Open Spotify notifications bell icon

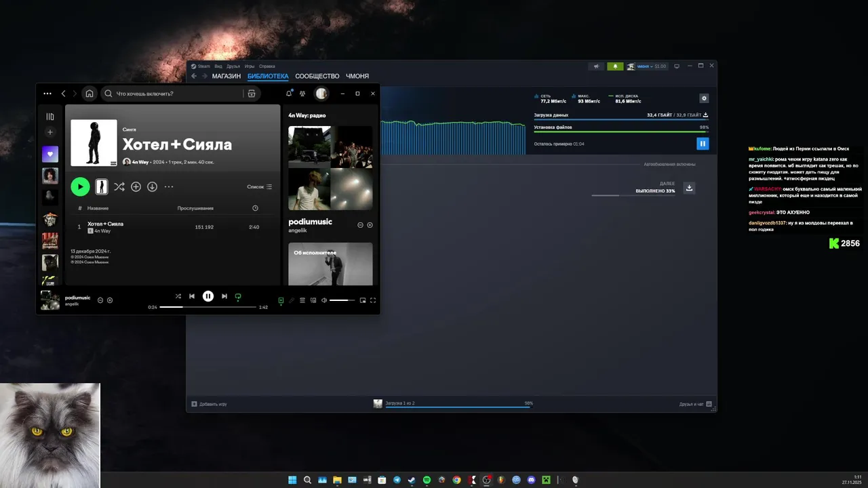click(289, 94)
